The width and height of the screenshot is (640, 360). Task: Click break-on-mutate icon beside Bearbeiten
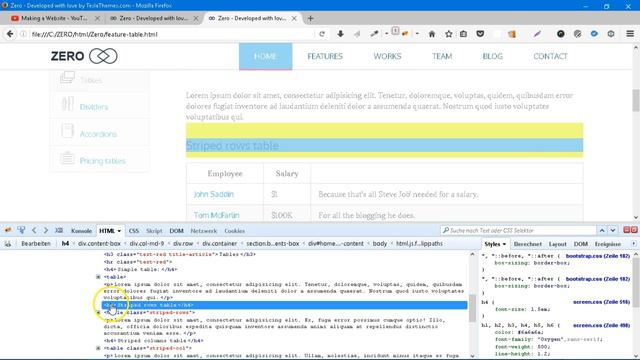(x=8, y=244)
